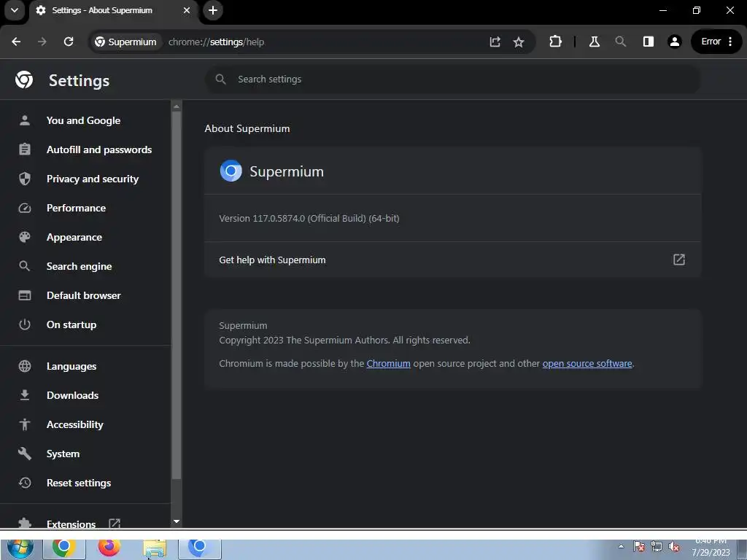This screenshot has height=560, width=747.
Task: Click the sidebar scrollbar thumb
Action: click(177, 295)
